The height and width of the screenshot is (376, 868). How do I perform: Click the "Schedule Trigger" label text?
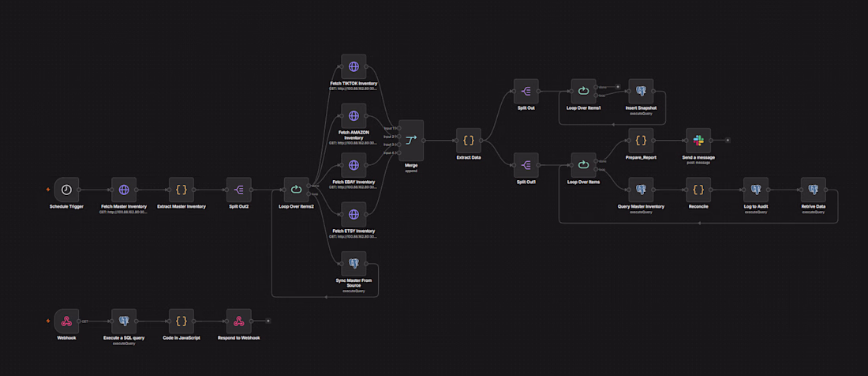[x=66, y=206]
